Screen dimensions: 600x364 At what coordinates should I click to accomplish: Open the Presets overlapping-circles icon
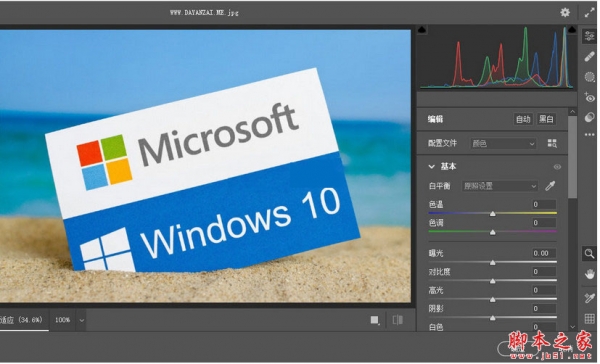pos(589,118)
